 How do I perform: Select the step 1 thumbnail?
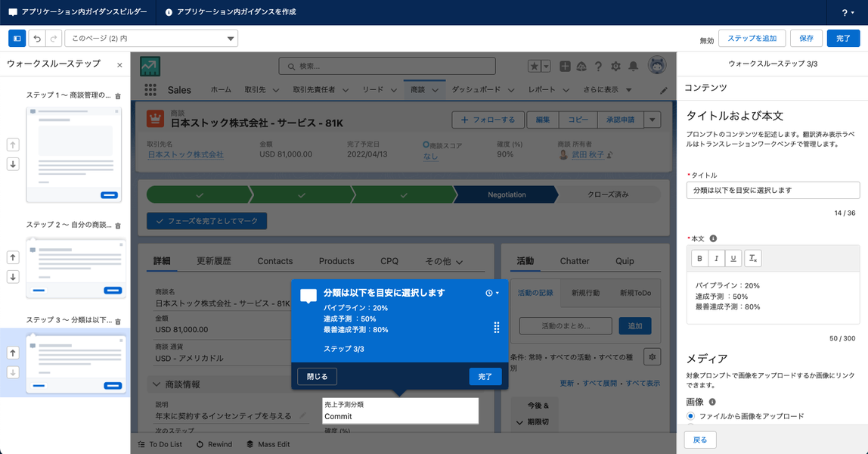click(x=74, y=154)
